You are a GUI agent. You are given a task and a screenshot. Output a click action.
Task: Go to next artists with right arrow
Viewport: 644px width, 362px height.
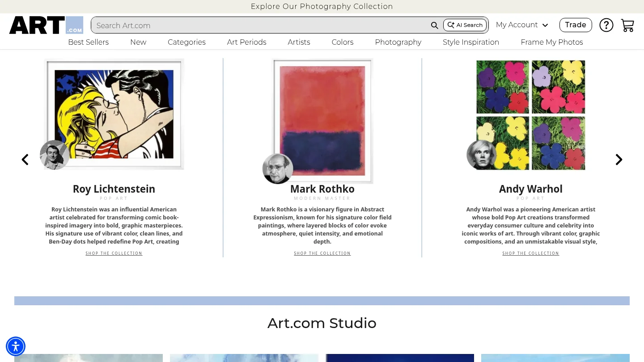(x=619, y=160)
